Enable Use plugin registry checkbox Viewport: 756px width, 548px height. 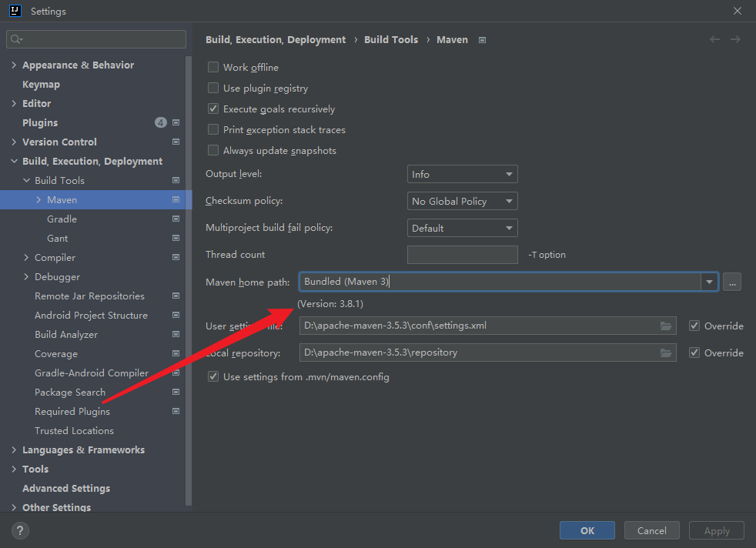[x=213, y=88]
